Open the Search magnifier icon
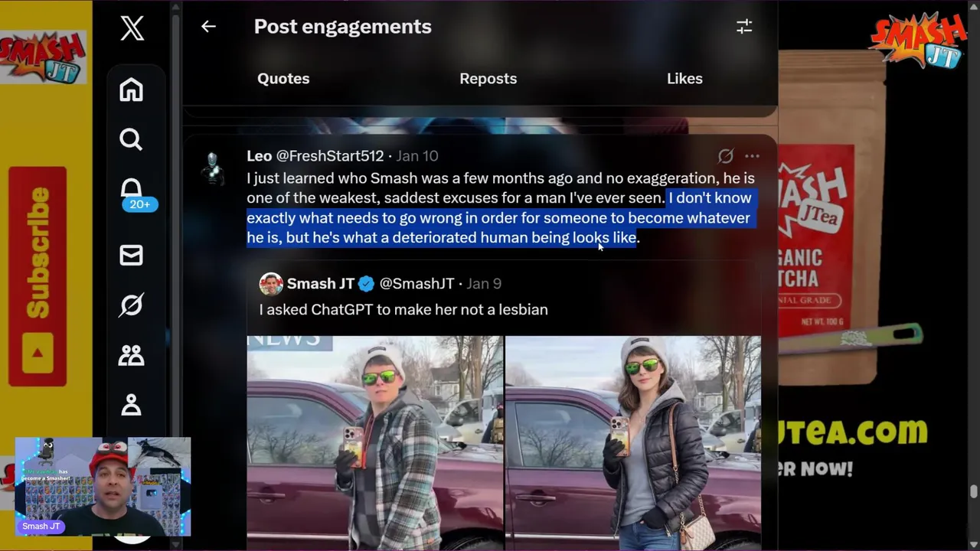The image size is (980, 551). (x=131, y=139)
